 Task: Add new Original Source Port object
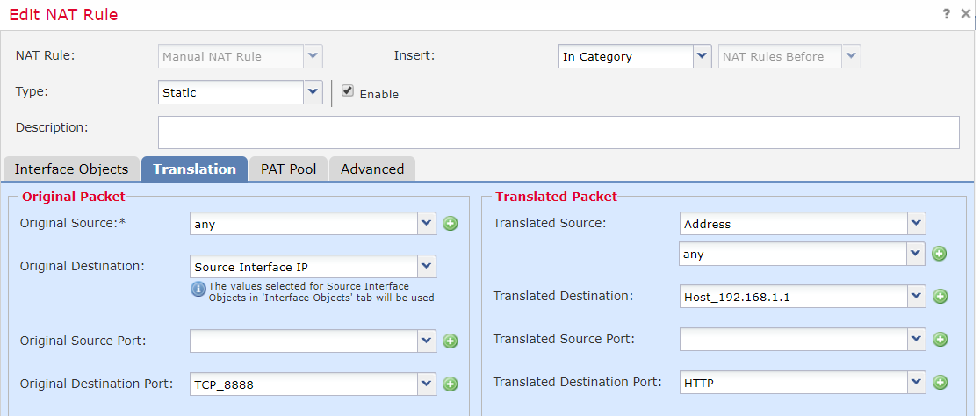pos(450,341)
